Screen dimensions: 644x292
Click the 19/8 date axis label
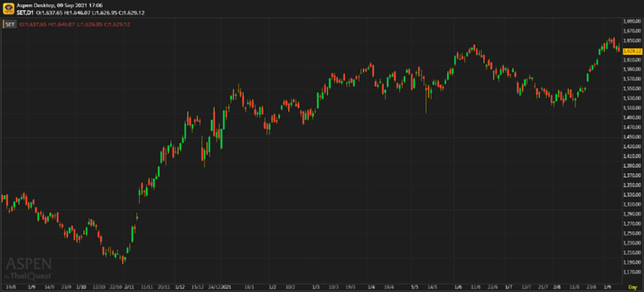[x=11, y=287]
